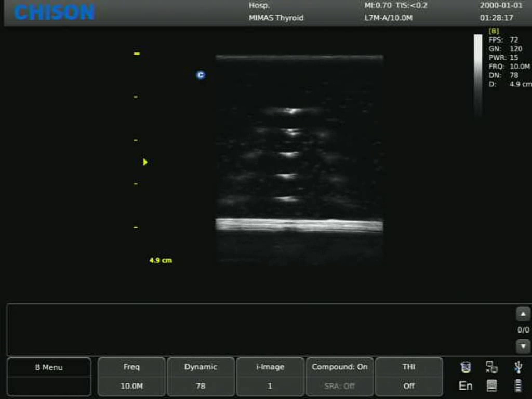
Task: Open the print/thermal printer icon
Action: [491, 386]
